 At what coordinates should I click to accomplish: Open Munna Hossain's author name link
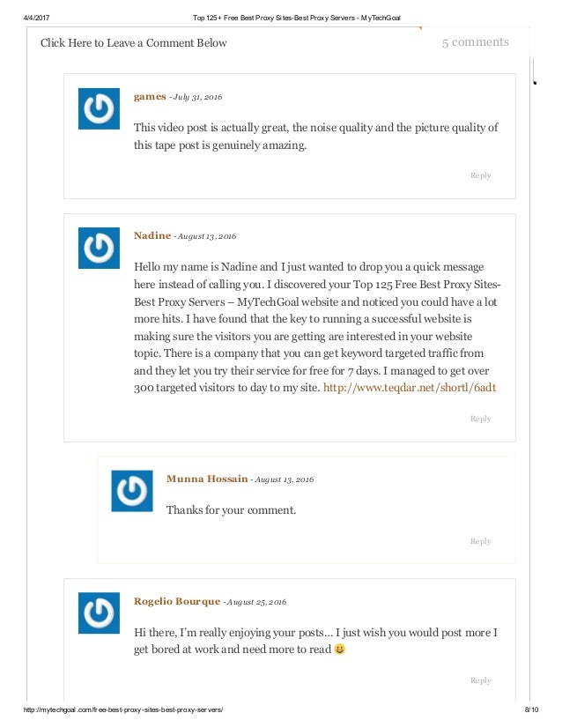(x=207, y=479)
